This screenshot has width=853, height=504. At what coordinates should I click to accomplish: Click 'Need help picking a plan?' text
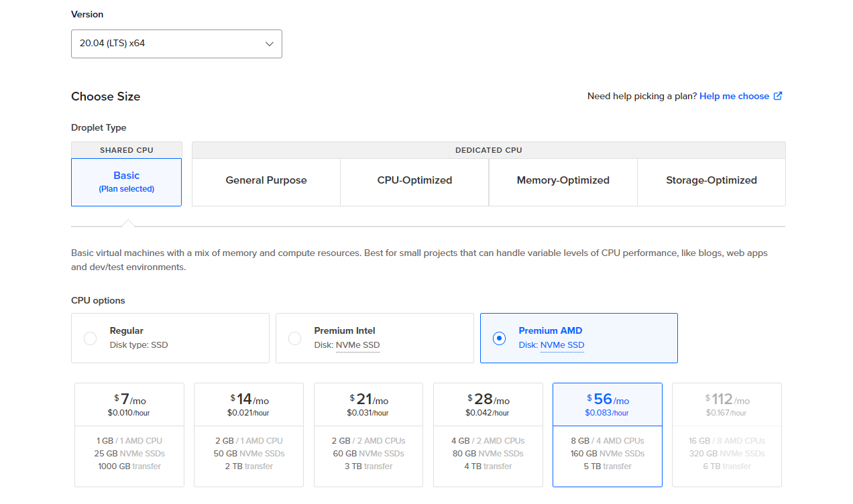click(642, 96)
